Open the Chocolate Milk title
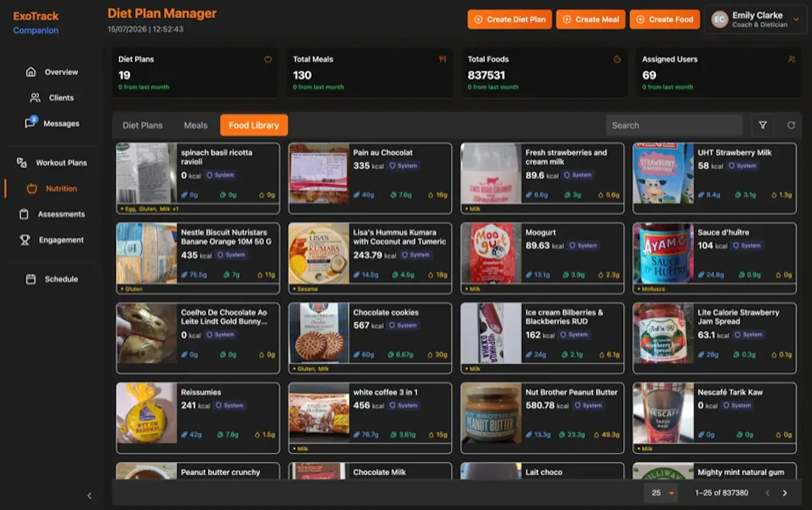The image size is (812, 510). (x=380, y=472)
